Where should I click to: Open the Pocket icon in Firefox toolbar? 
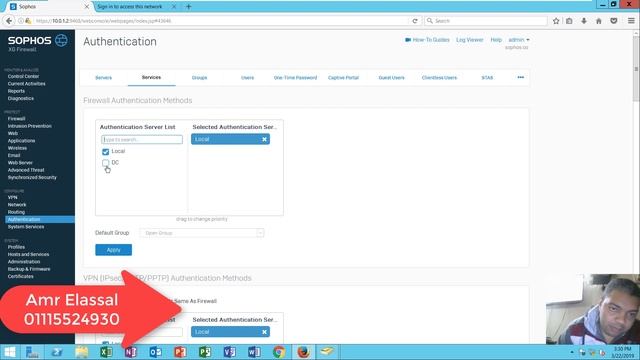613,21
